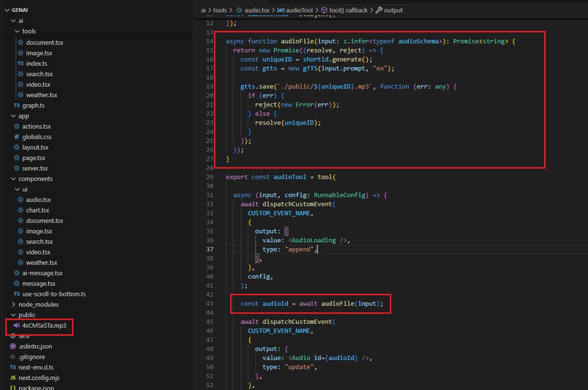Select the 'audioTool' breadcrumb segment

[299, 10]
